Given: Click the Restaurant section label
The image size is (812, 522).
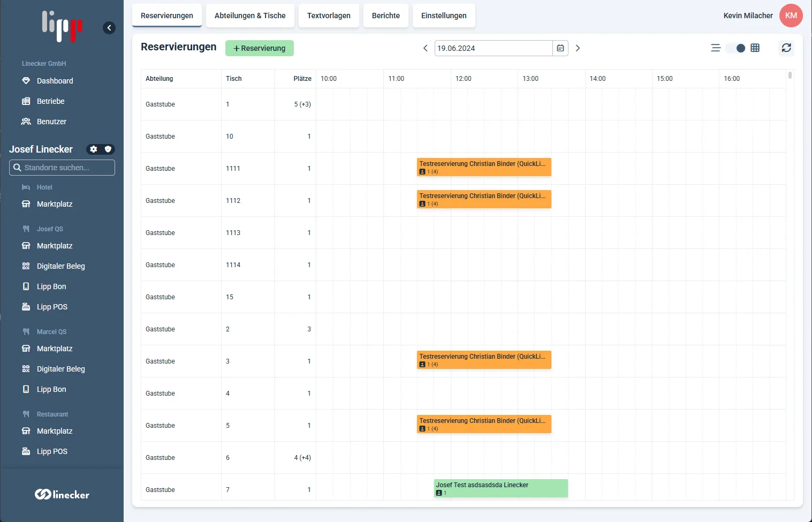Looking at the screenshot, I should (x=52, y=414).
